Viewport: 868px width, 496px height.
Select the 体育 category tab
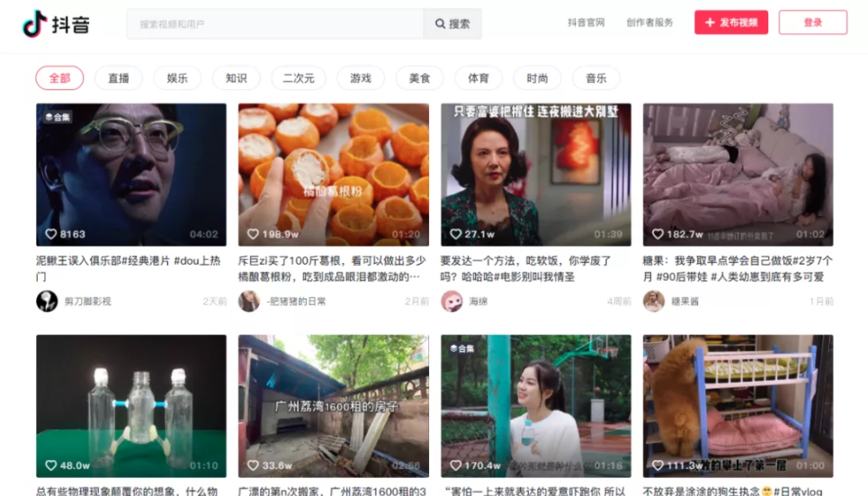coord(479,78)
